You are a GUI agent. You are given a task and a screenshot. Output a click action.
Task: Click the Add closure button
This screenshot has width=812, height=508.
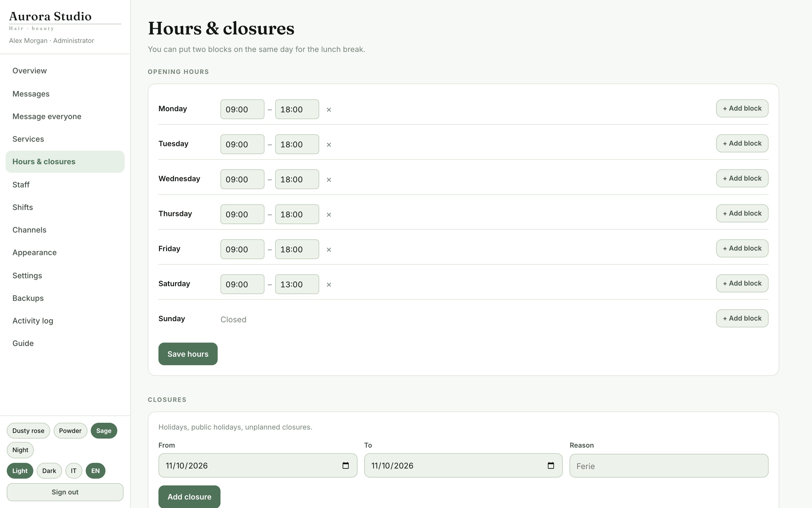click(x=189, y=497)
